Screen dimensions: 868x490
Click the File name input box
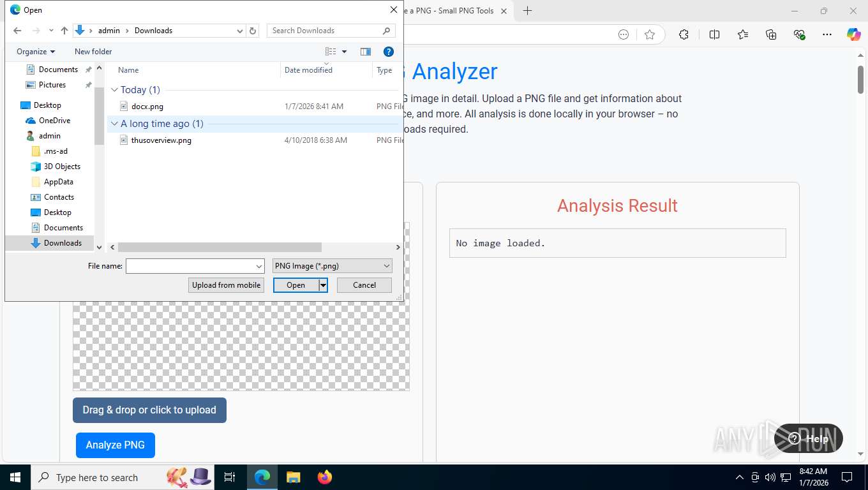[190, 266]
